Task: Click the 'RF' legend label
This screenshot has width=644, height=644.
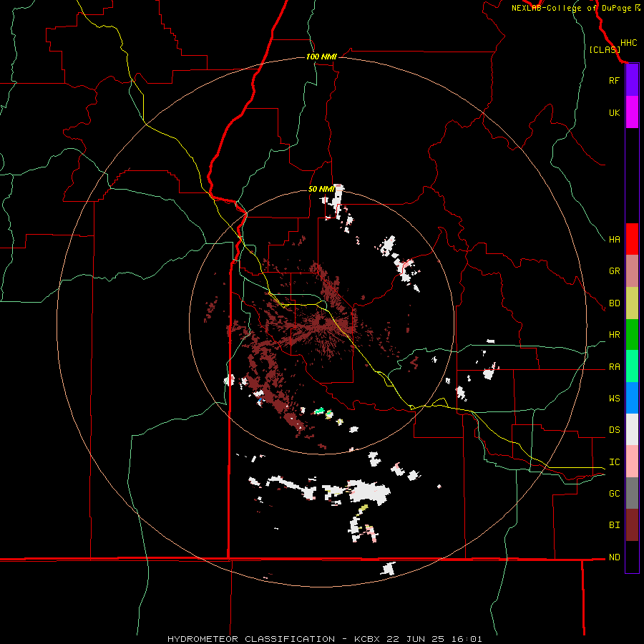Action: pos(614,80)
